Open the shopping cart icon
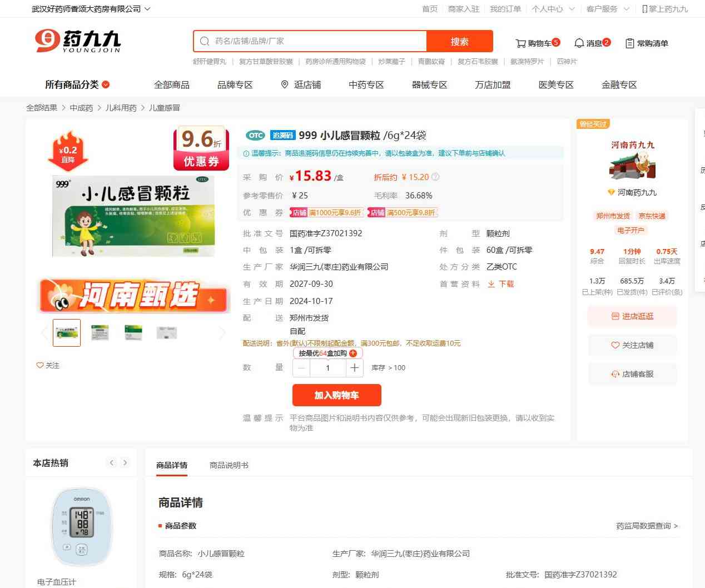Viewport: 705px width, 588px height. 520,43
